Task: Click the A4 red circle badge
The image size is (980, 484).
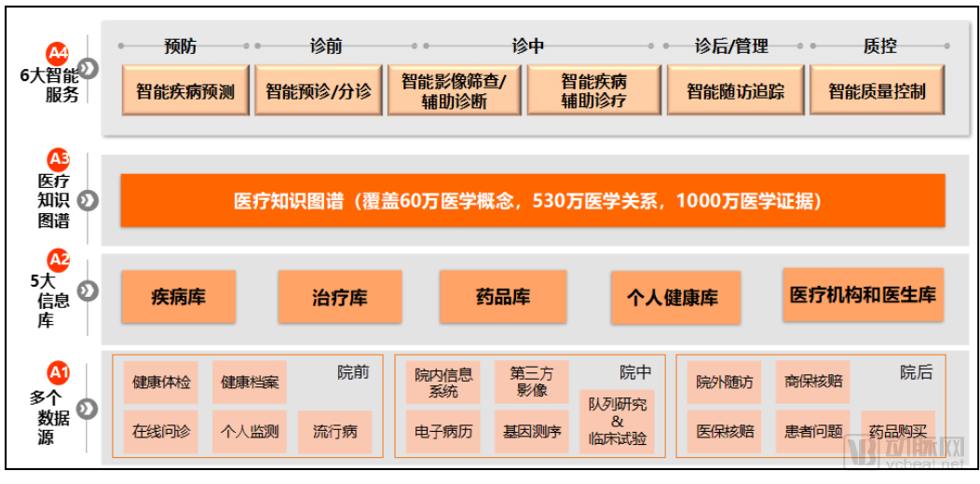Action: coord(58,53)
